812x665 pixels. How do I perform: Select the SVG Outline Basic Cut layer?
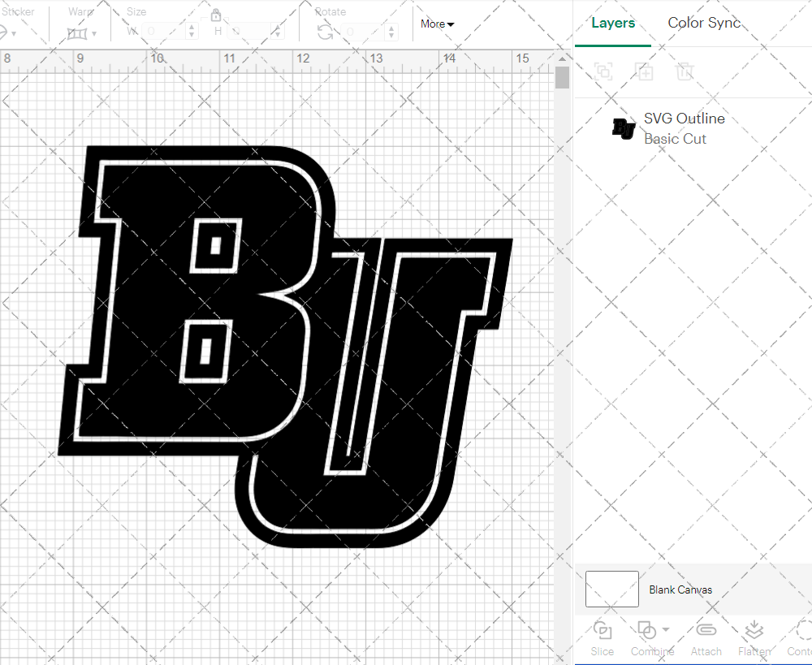tap(685, 127)
